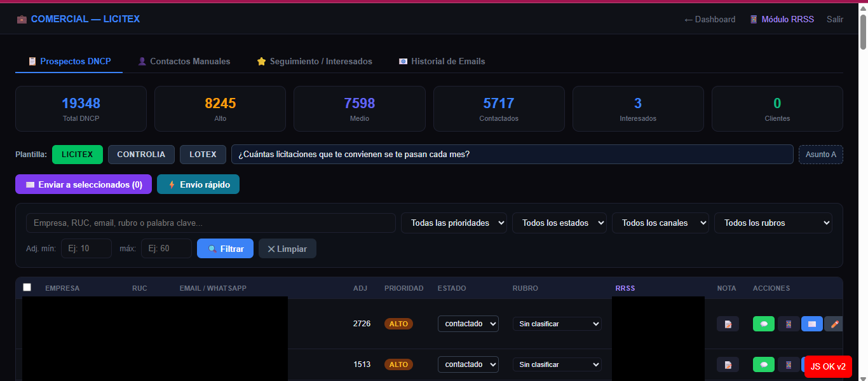
Task: Focus the Empresa, RUC, email search box
Action: point(211,223)
